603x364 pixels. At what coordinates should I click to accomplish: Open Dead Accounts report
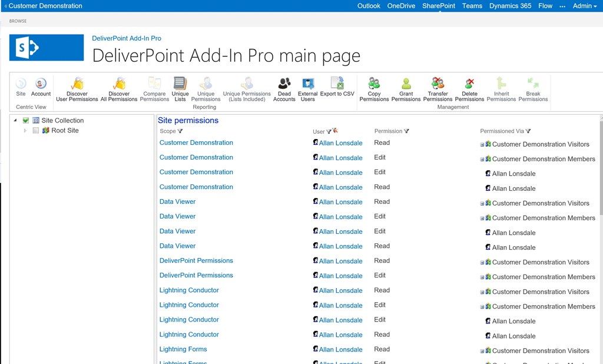(x=284, y=90)
